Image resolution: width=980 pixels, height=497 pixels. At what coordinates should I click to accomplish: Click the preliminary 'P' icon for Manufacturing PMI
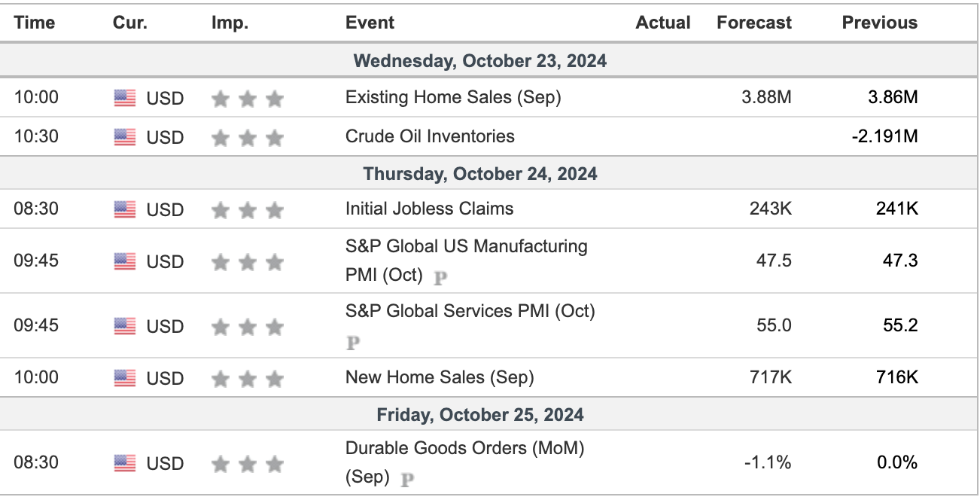(441, 276)
